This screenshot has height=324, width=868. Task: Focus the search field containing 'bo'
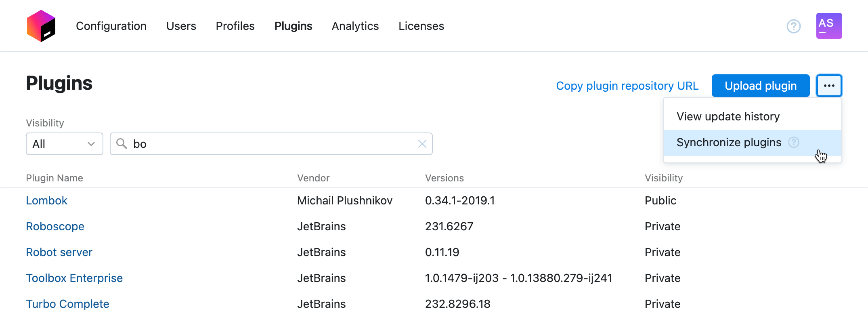271,144
